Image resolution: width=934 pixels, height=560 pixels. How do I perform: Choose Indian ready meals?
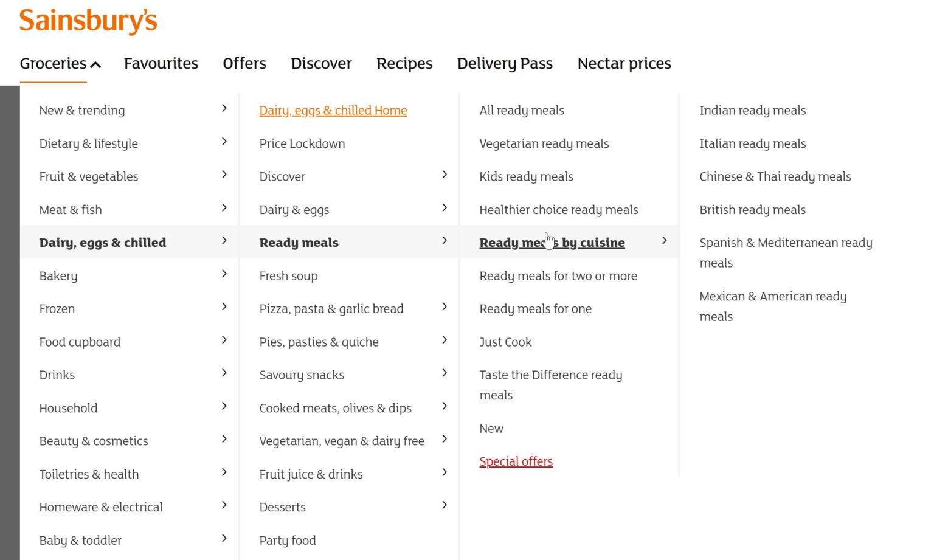point(752,110)
